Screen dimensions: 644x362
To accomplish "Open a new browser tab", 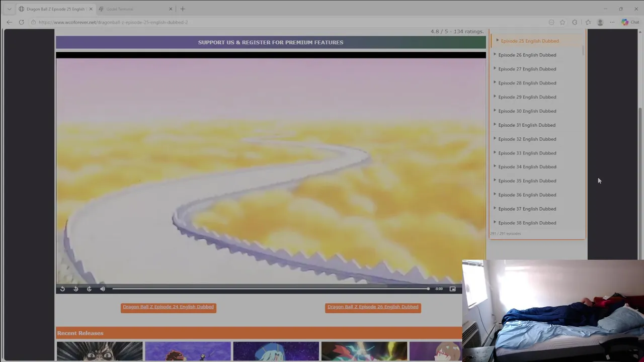I will (x=183, y=9).
